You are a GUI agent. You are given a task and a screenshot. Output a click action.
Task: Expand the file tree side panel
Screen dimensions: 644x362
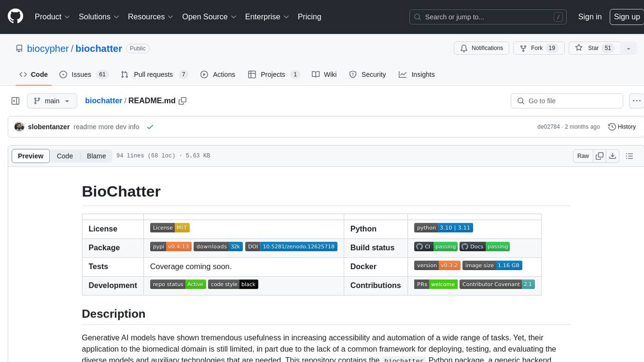pyautogui.click(x=15, y=101)
